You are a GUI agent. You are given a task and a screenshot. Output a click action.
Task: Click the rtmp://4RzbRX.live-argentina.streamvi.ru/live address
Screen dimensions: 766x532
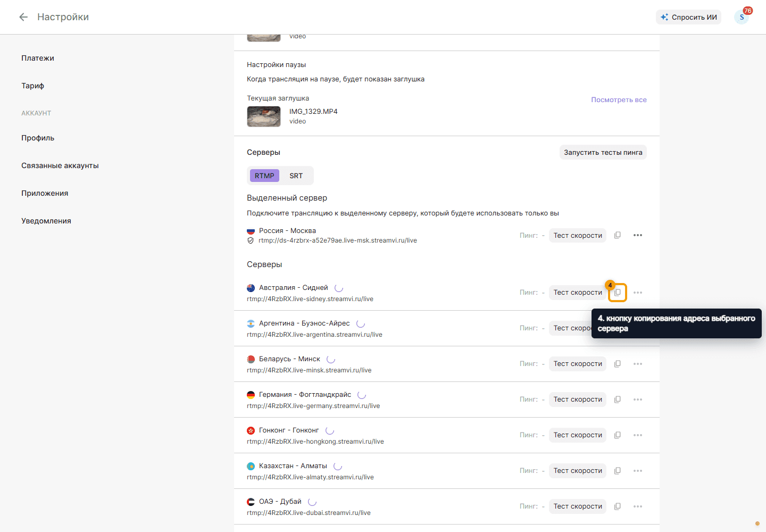[x=314, y=335]
